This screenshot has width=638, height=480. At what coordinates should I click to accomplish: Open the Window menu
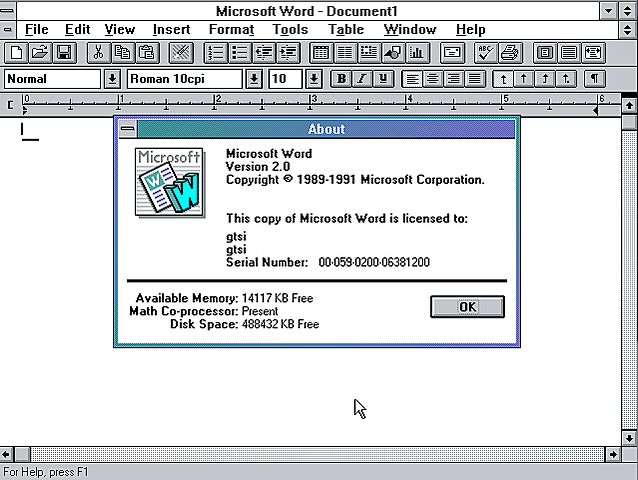410,30
